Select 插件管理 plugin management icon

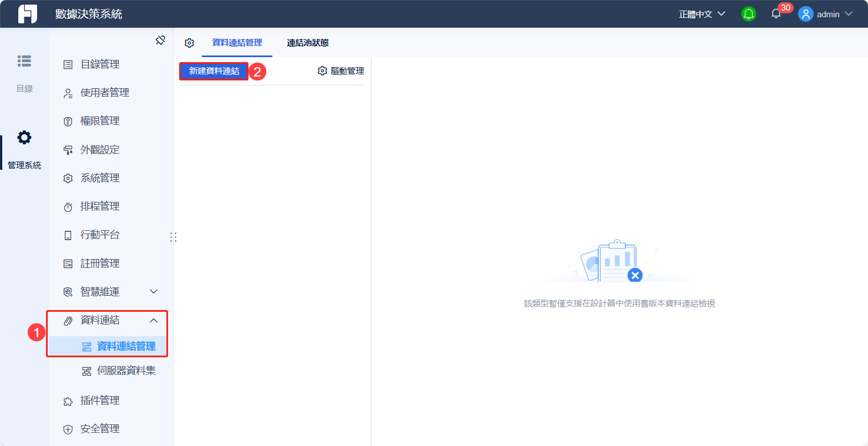67,400
